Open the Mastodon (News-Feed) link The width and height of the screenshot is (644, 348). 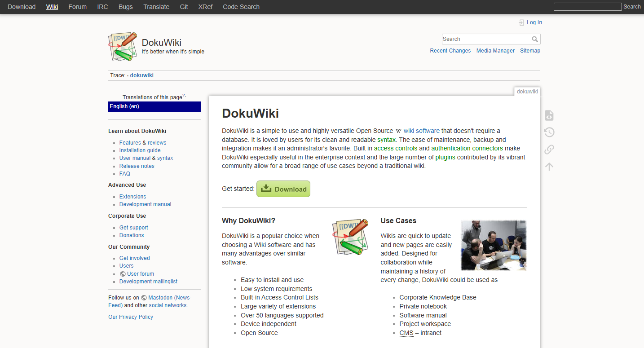(x=170, y=298)
